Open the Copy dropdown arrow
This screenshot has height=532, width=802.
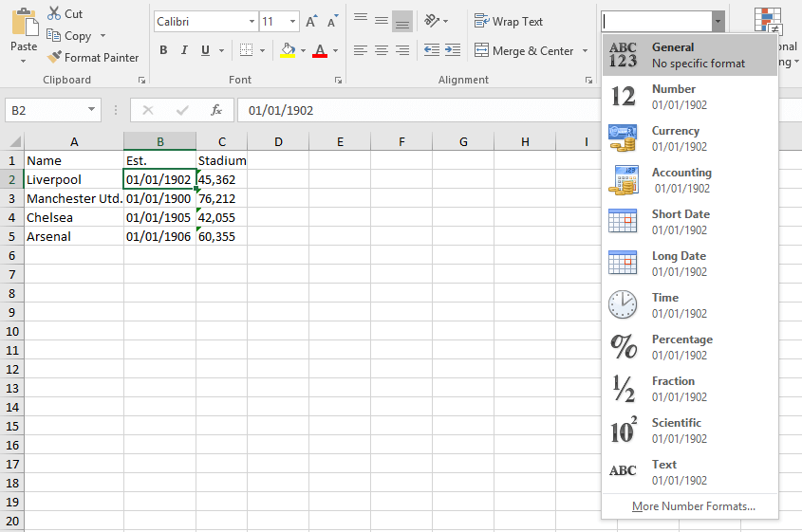[x=103, y=36]
